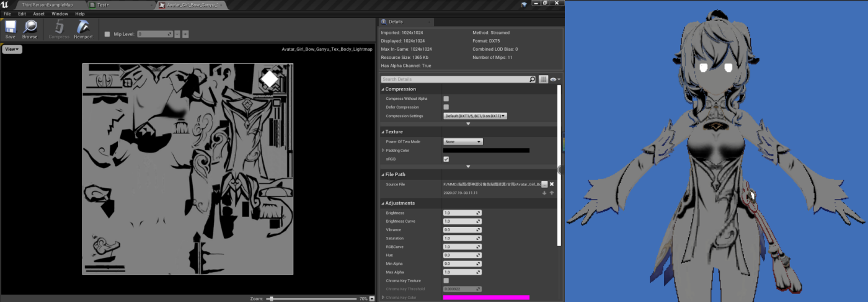Image resolution: width=868 pixels, height=302 pixels.
Task: Click the minus button next to Mip Level
Action: click(x=177, y=34)
